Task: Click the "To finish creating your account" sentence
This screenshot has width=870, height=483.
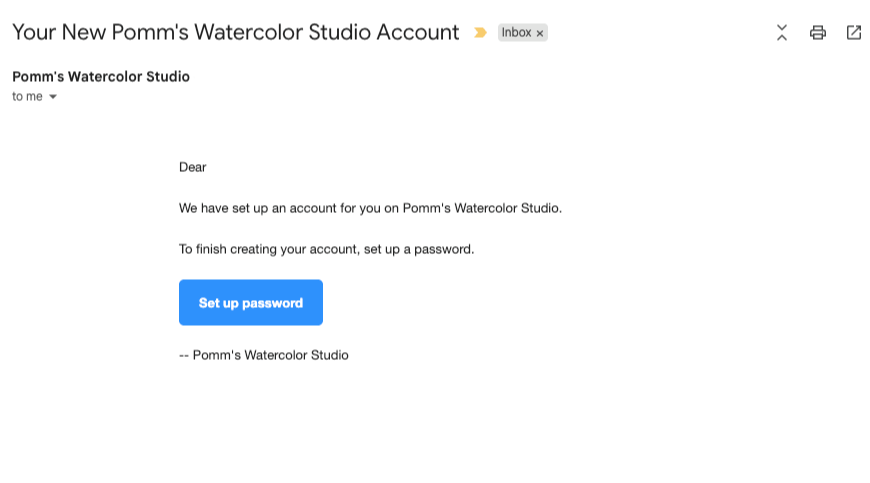Action: [326, 249]
